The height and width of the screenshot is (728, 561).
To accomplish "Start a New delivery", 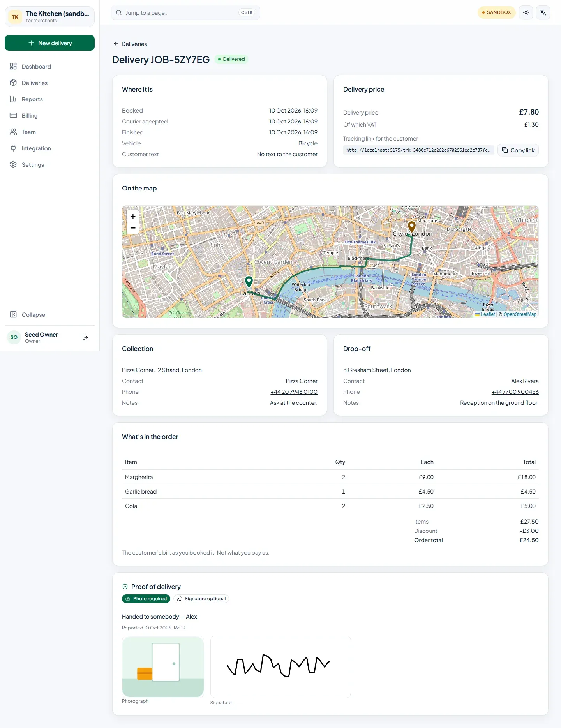I will [49, 43].
